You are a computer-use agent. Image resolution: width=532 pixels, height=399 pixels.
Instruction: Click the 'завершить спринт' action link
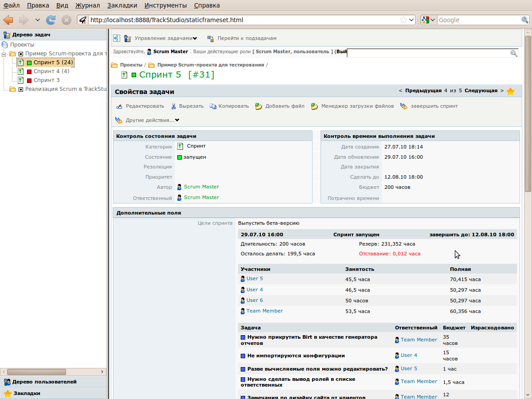[434, 106]
